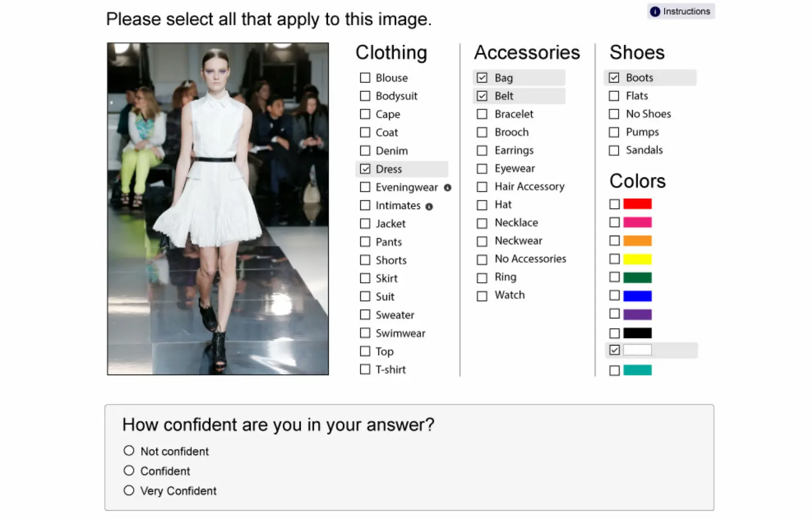
Task: Check the Bracelet checkbox
Action: [x=482, y=114]
